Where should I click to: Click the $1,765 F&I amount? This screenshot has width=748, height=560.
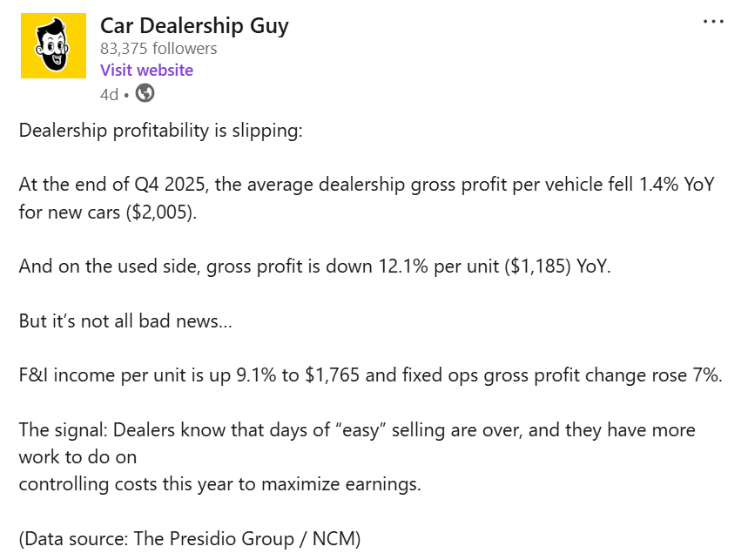pos(332,374)
